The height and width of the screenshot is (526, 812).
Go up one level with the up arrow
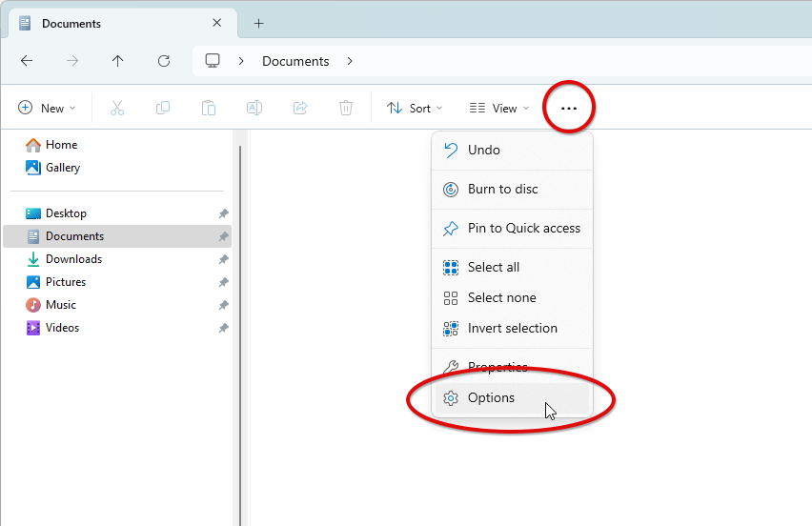pos(117,61)
